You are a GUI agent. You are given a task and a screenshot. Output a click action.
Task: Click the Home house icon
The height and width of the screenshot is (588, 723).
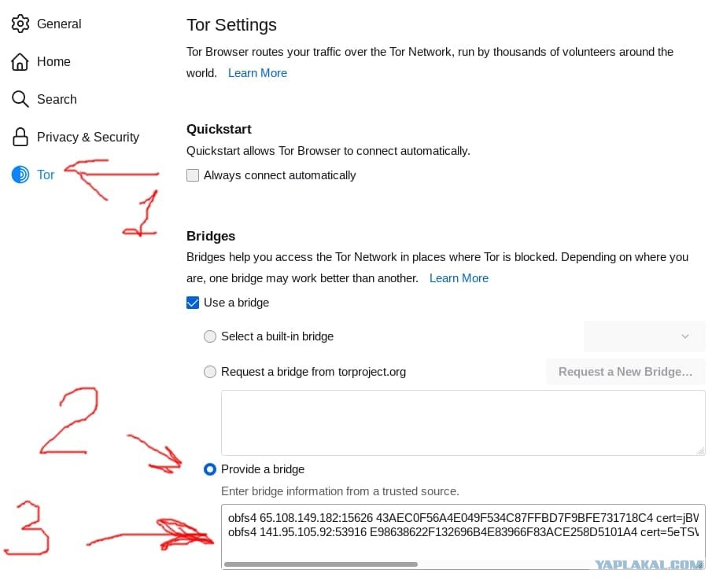point(20,61)
